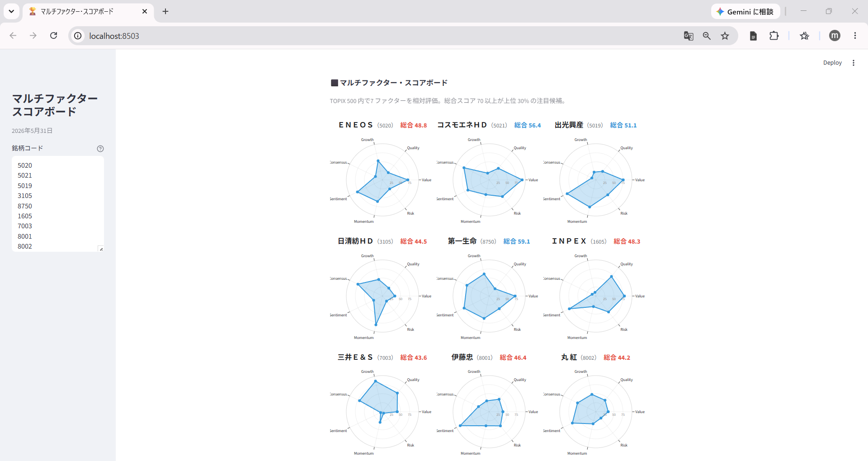The width and height of the screenshot is (868, 461).
Task: Click the INPEX radar chart
Action: (x=595, y=296)
